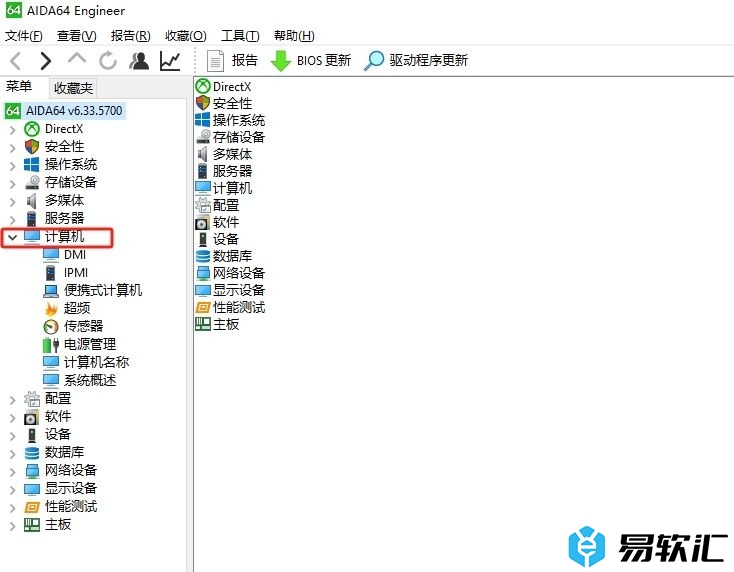This screenshot has height=572, width=734.
Task: Expand the 性能测试 tree node
Action: (13, 507)
